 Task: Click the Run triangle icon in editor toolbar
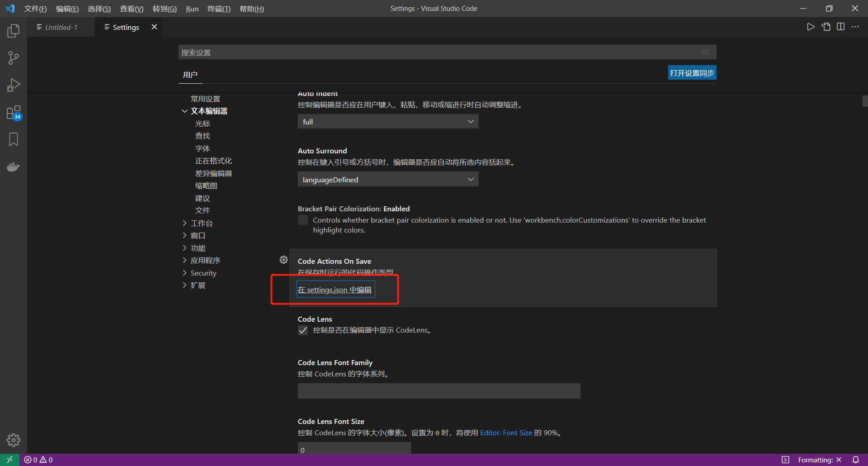tap(811, 27)
